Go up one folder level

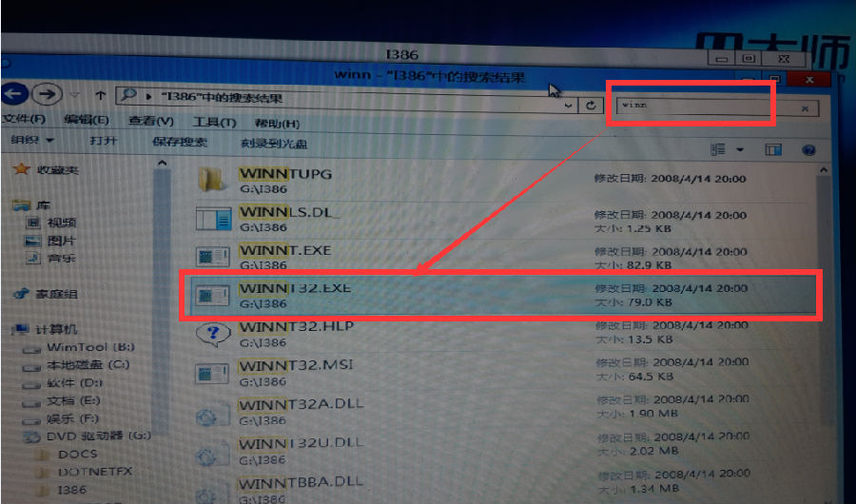pyautogui.click(x=100, y=96)
